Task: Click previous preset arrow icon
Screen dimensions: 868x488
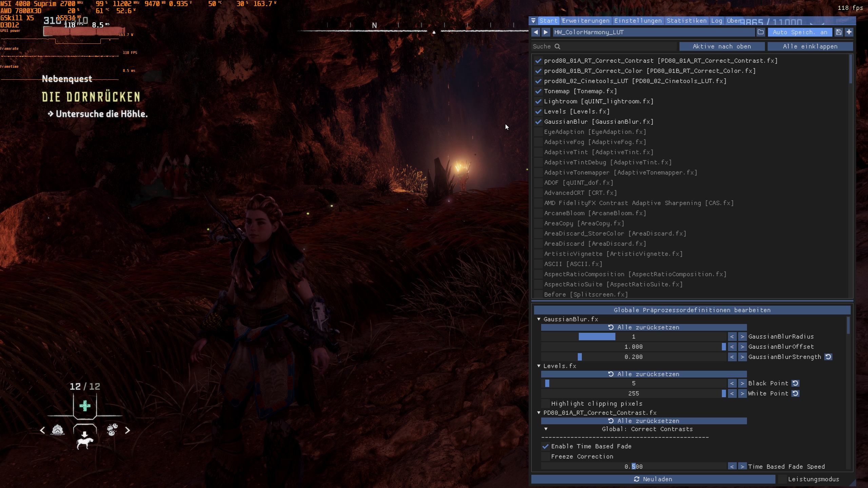Action: coord(536,32)
